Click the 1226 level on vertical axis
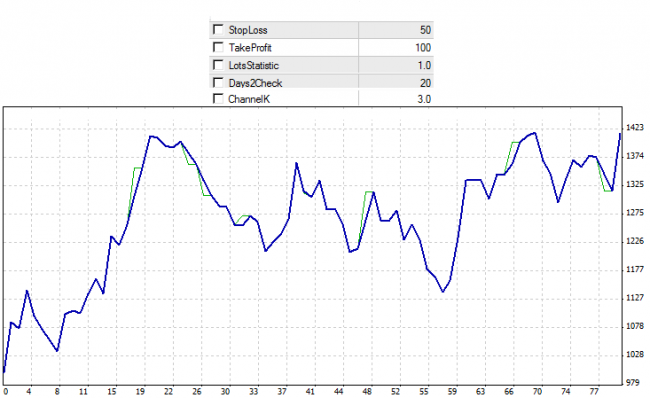Screen dimensions: 650x398 pyautogui.click(x=635, y=241)
